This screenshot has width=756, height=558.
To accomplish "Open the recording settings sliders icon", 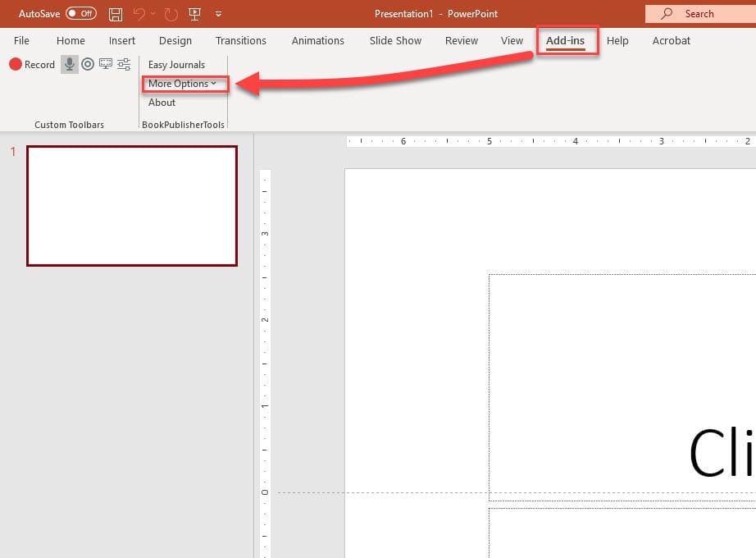I will [124, 64].
